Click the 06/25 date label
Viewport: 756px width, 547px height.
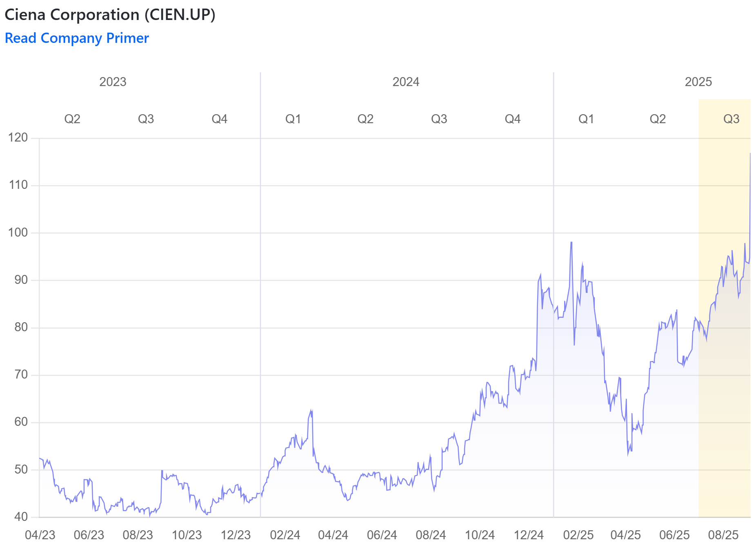[x=675, y=535]
